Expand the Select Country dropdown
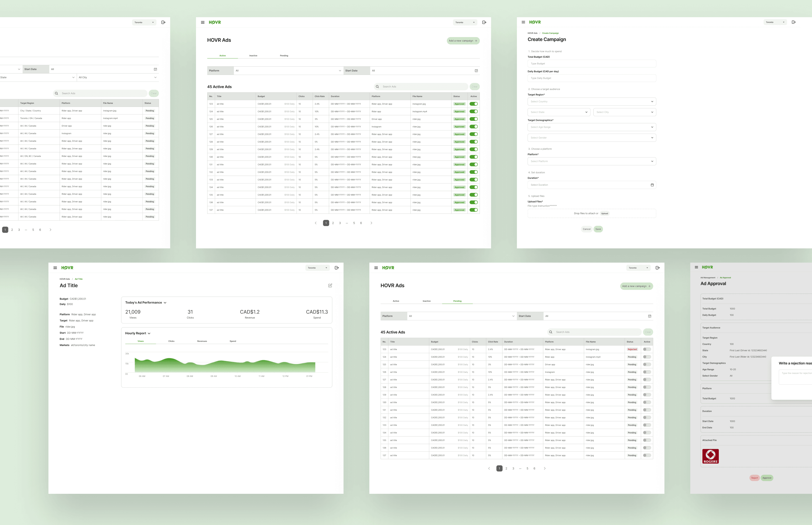812x525 pixels. (x=591, y=102)
